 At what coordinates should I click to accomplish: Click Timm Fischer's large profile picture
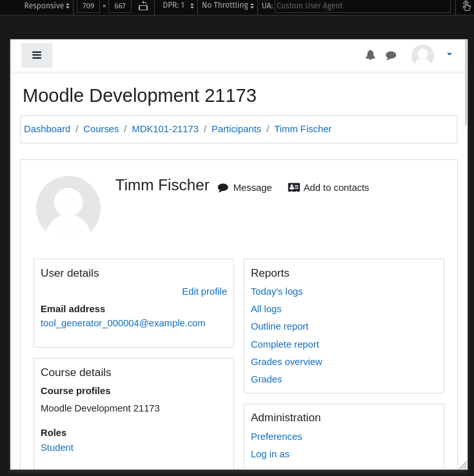[x=68, y=208]
